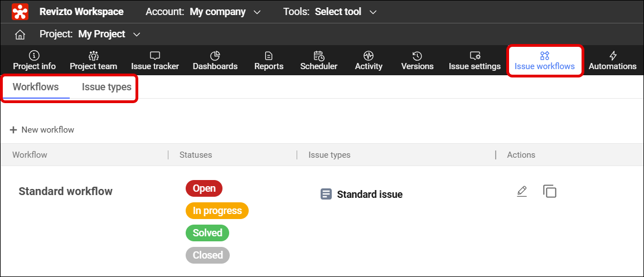Duplicate Standard workflow with copy icon
This screenshot has width=644, height=277.
point(550,191)
